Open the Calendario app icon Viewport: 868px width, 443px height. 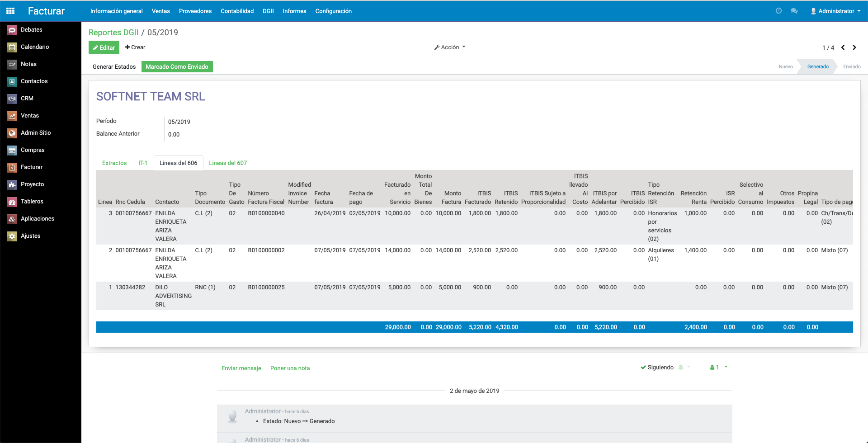(12, 47)
